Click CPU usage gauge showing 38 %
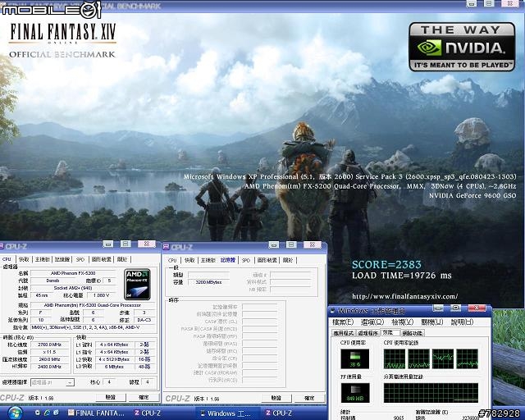Screen dimensions: 525x420 (x=355, y=358)
